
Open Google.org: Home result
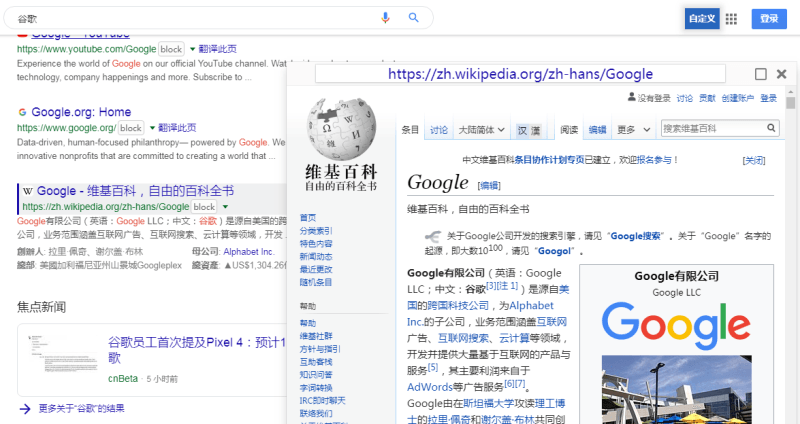click(x=81, y=112)
